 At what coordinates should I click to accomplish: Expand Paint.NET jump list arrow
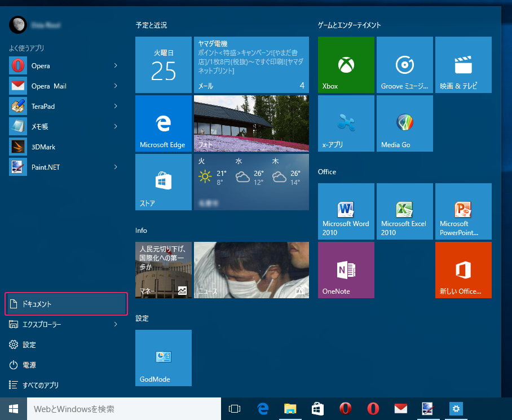click(x=116, y=167)
